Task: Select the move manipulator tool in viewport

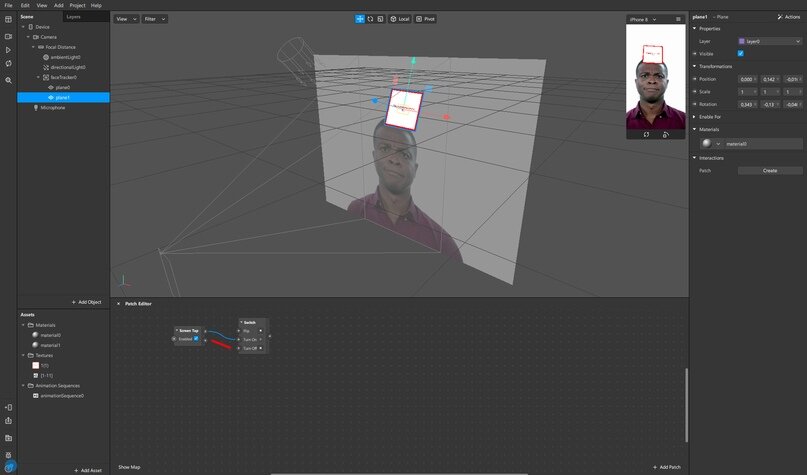Action: coord(360,19)
